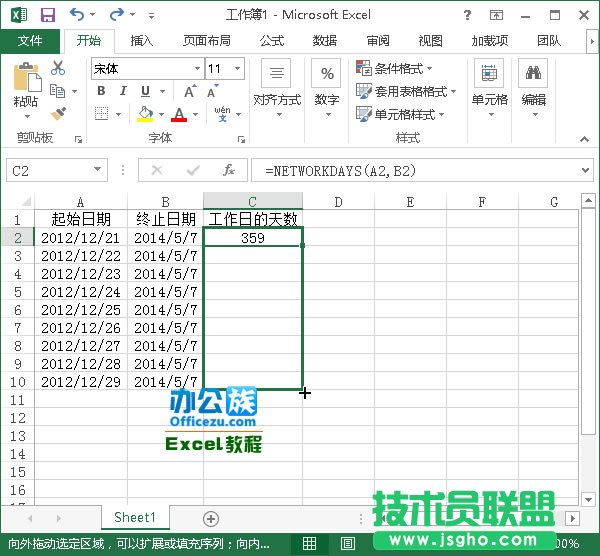Click the Insert Function fx icon
600x556 pixels.
pyautogui.click(x=229, y=171)
